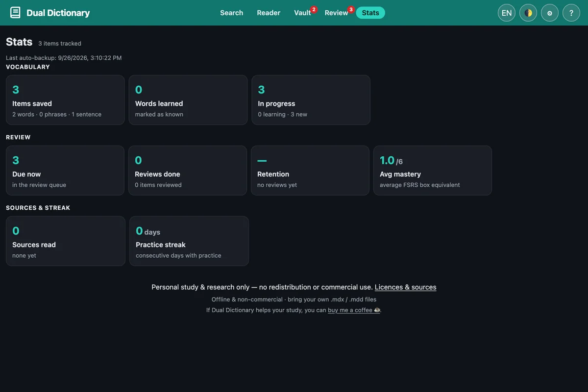Click the '0 days' streak value
Image resolution: width=588 pixels, height=392 pixels.
pos(148,231)
